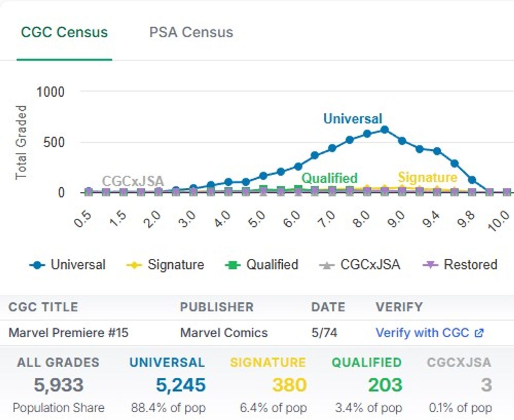This screenshot has height=420, width=514.
Task: Click the purple Restored legend marker icon
Action: pyautogui.click(x=430, y=265)
